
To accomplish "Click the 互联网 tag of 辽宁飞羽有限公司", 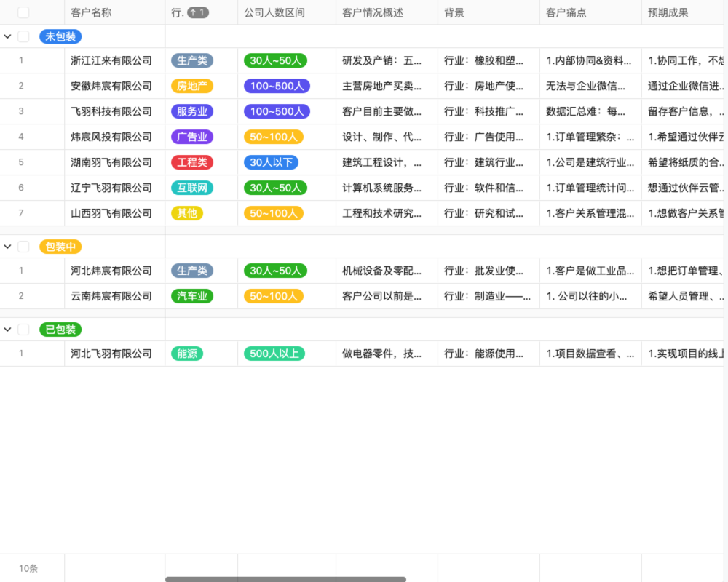I will pos(191,188).
